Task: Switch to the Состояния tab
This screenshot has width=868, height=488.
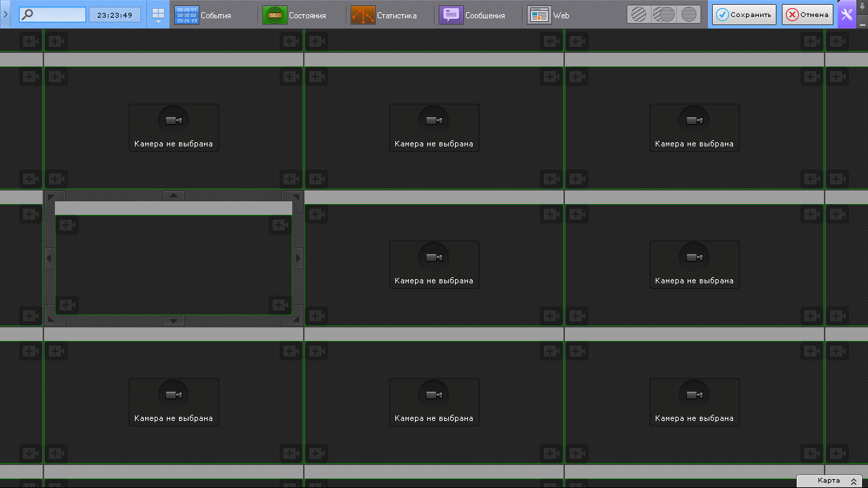Action: [x=307, y=16]
